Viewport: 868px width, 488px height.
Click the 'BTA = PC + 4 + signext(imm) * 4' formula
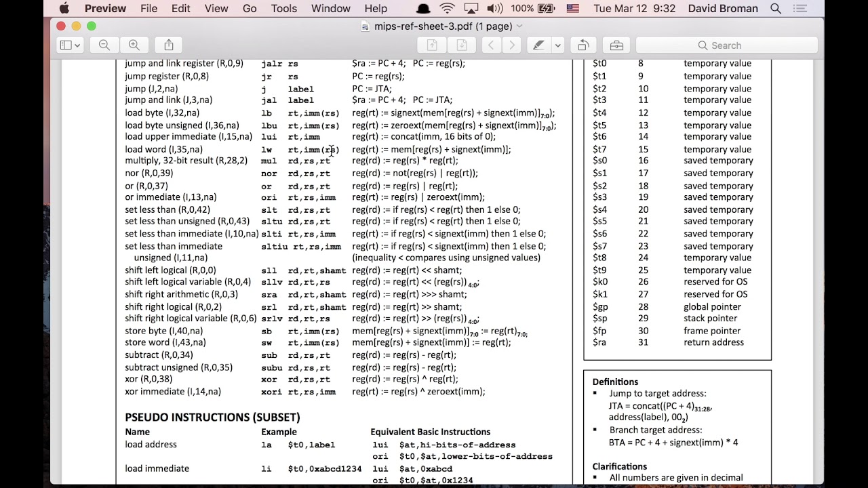point(673,443)
